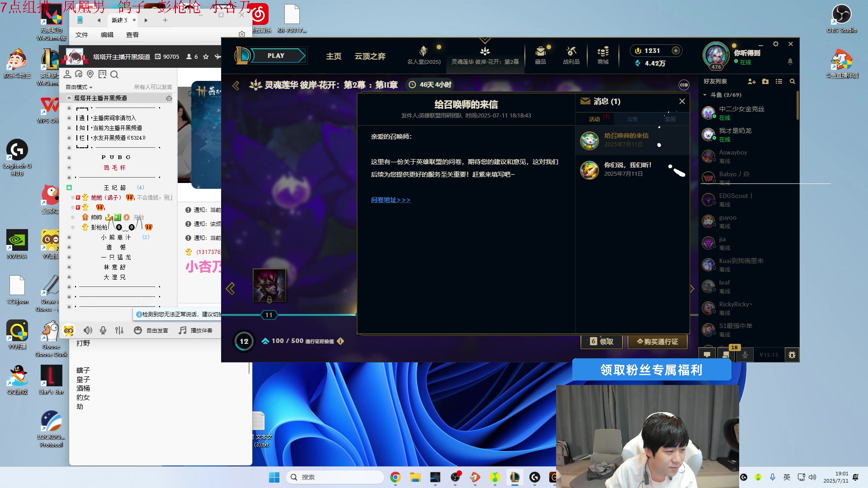This screenshot has height=488, width=868.
Task: Open the missions icon with badge 18
Action: click(726, 355)
